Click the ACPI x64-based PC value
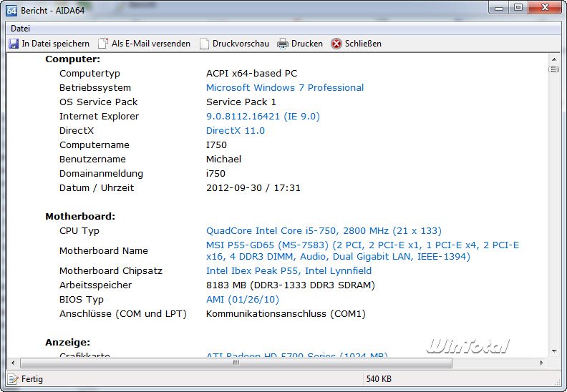The image size is (567, 392). pos(252,74)
